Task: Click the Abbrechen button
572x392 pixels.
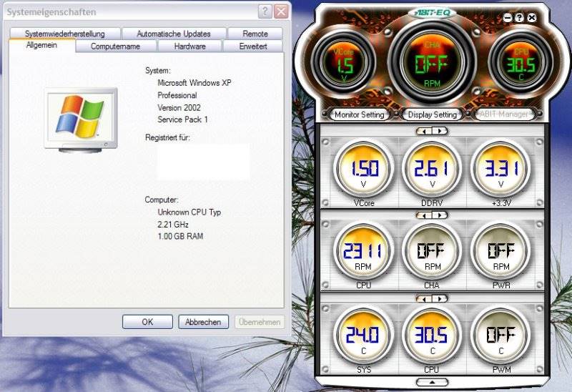Action: pos(203,322)
